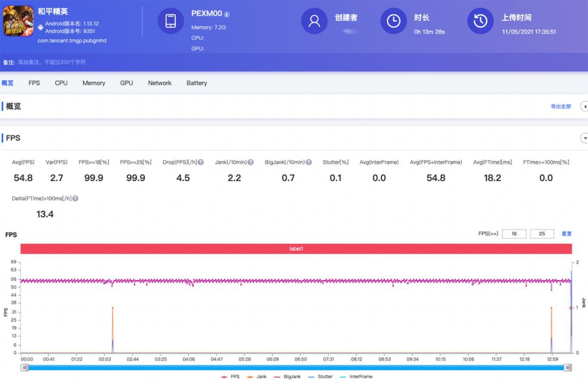
Task: Click the right handle of time range slider
Action: tap(568, 368)
